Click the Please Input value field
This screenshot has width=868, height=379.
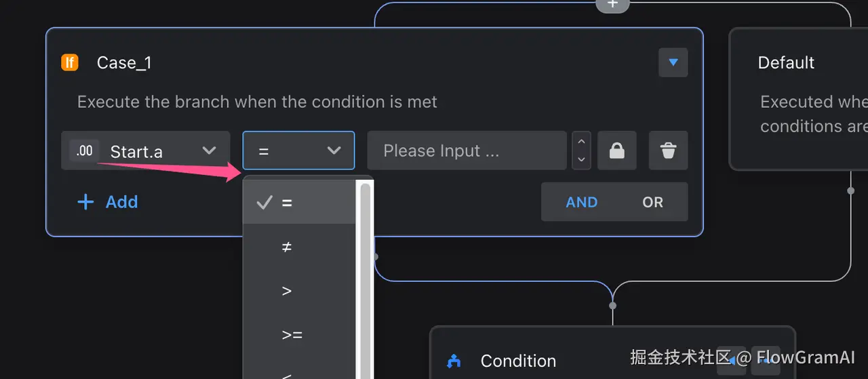(467, 151)
